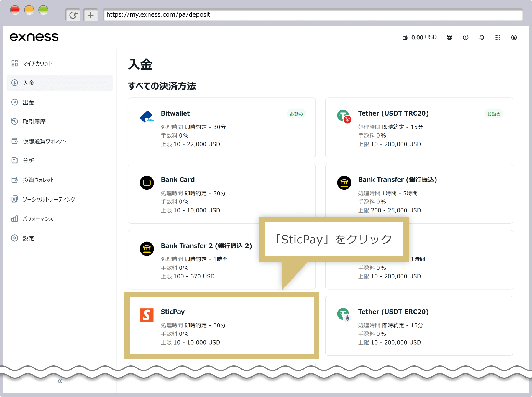Click the text 上限 10 - 22,000 USD

click(191, 144)
